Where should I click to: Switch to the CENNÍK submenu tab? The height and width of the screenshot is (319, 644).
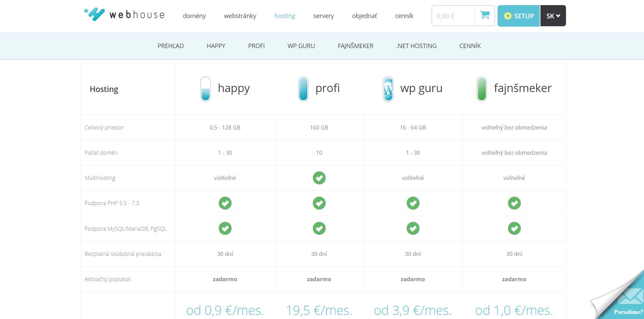(x=470, y=46)
